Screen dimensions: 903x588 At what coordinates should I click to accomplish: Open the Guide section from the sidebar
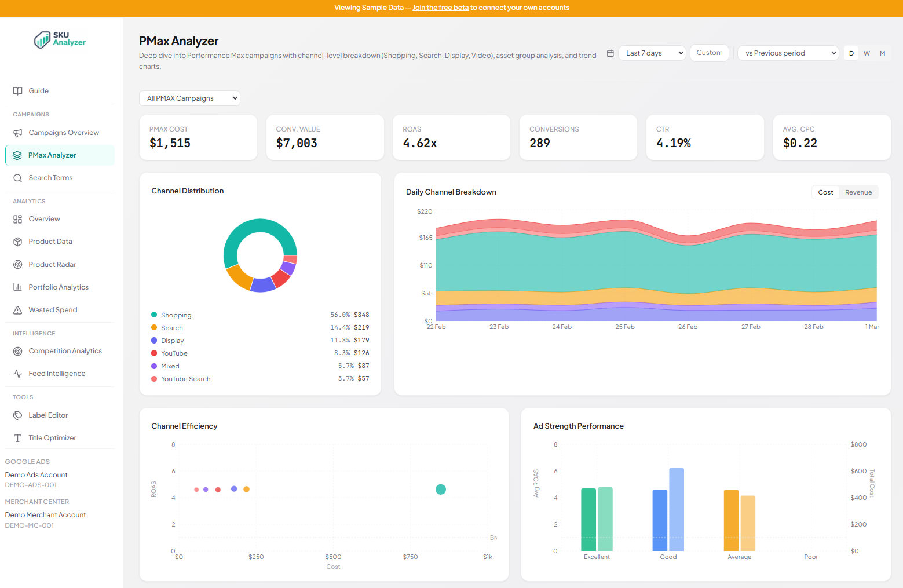39,91
